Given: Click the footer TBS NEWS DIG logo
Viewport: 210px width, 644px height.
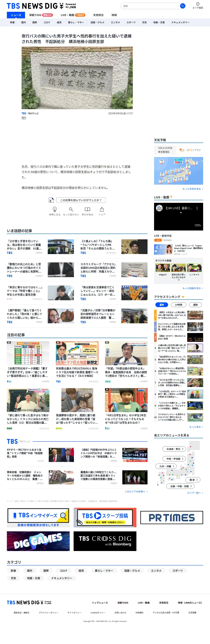Looking at the screenshot, I should [x=29, y=602].
